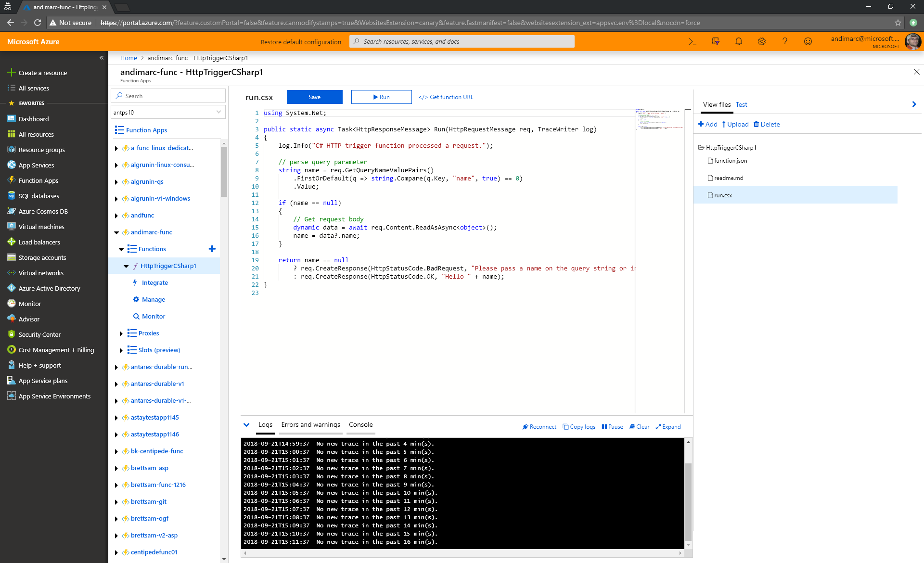Open the notifications bell
Image resolution: width=924 pixels, height=563 pixels.
point(739,41)
